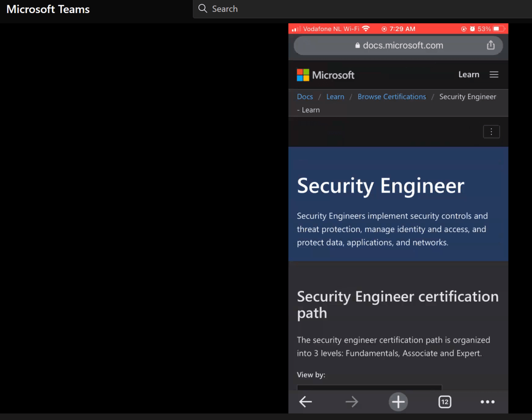Viewport: 532px width, 420px height.
Task: Select Learn in the site header
Action: coord(468,75)
